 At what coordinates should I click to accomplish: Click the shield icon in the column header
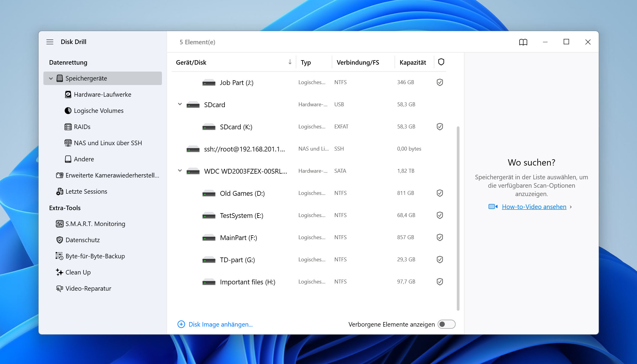(x=441, y=62)
